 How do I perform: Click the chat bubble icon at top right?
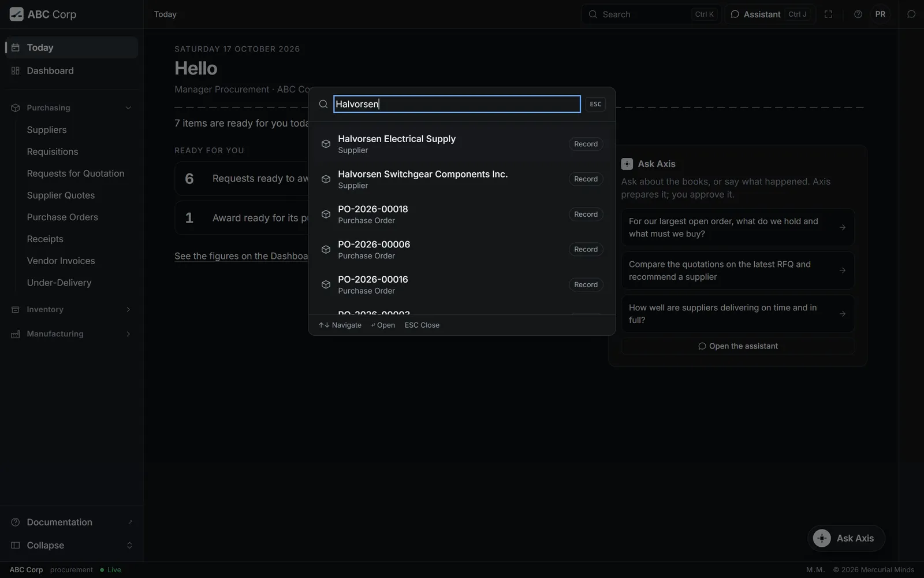click(x=911, y=14)
